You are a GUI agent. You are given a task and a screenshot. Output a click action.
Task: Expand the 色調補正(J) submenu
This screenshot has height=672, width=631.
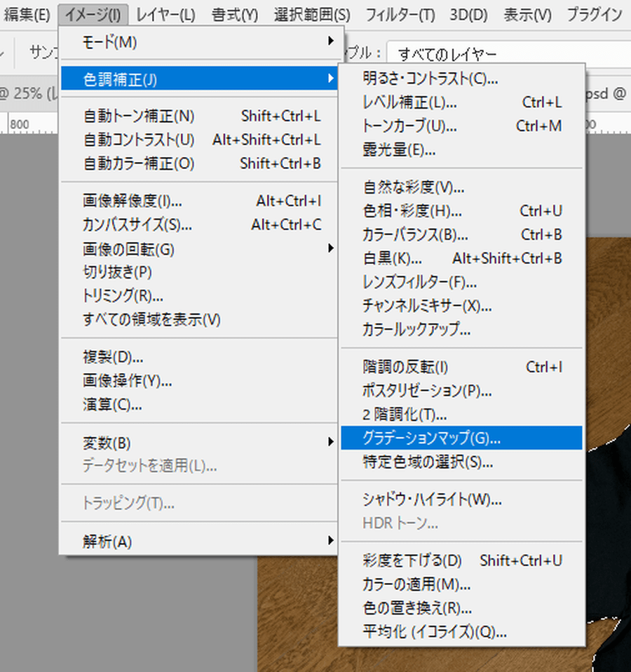point(199,79)
